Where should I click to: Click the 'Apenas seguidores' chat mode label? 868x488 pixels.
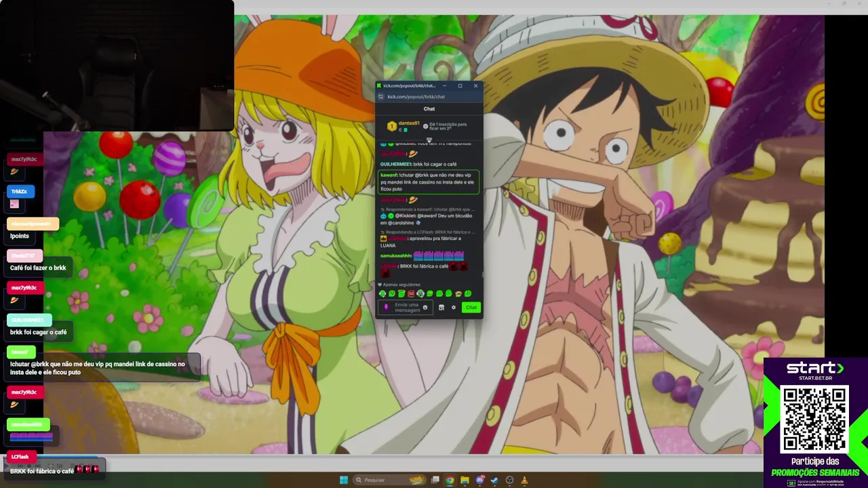point(401,285)
